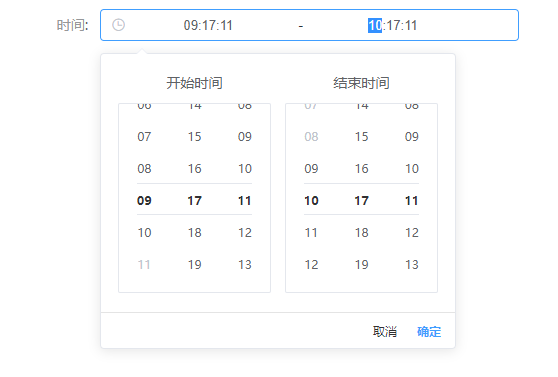558x377 pixels.
Task: Select hour 10 in start time column
Action: pyautogui.click(x=144, y=232)
